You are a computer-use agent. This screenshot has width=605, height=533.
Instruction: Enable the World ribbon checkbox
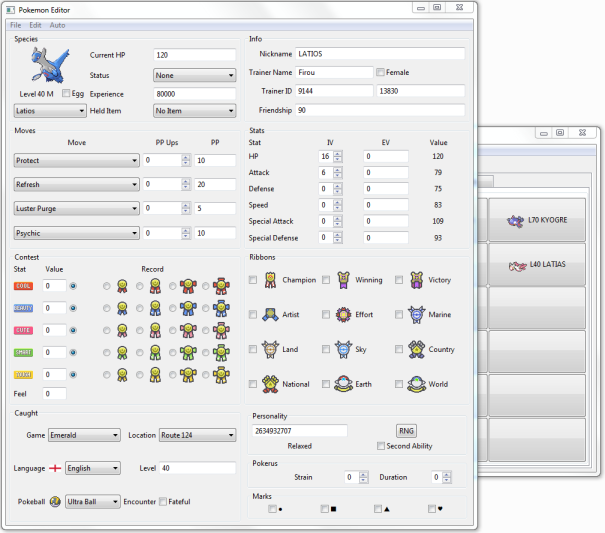coord(399,384)
